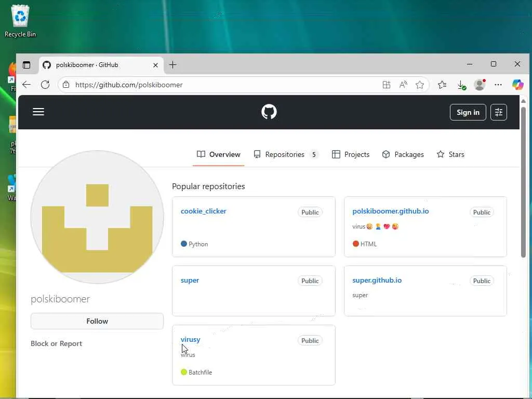Screen dimensions: 532x399
Task: Open the polskiboomer.github.io repository
Action: pos(391,211)
